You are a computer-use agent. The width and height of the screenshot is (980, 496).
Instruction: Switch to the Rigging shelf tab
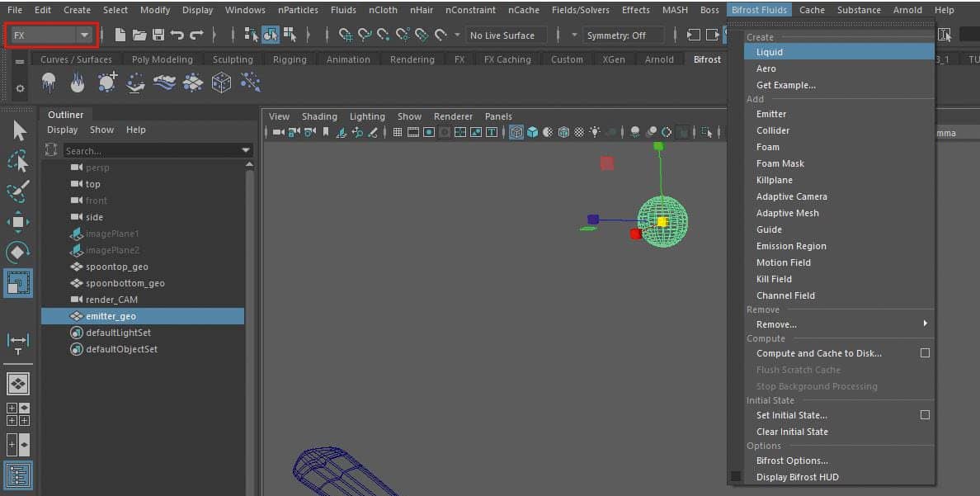click(290, 59)
